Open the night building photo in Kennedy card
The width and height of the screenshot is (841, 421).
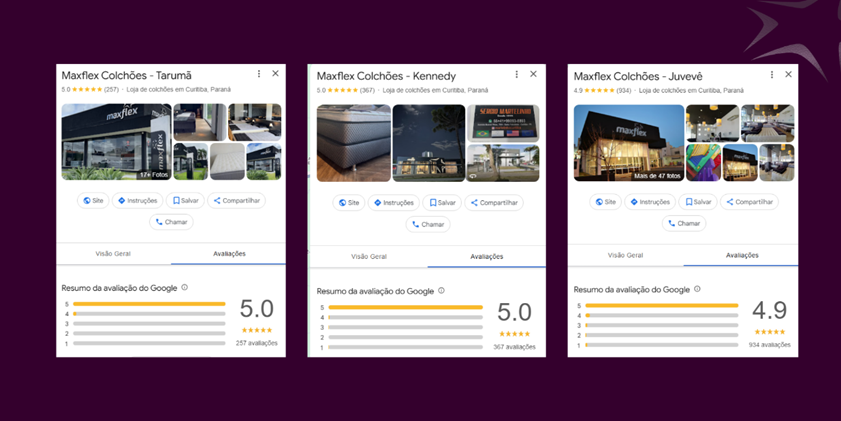(x=429, y=143)
